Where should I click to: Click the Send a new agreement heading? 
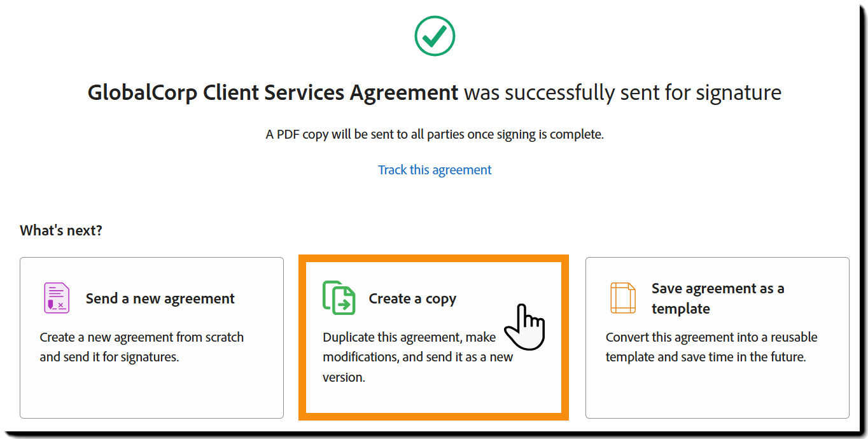point(160,298)
